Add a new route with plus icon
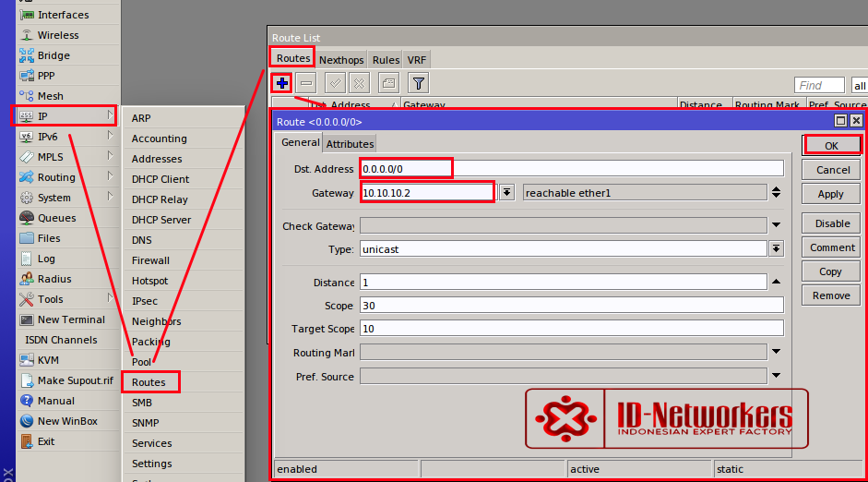 [x=281, y=83]
